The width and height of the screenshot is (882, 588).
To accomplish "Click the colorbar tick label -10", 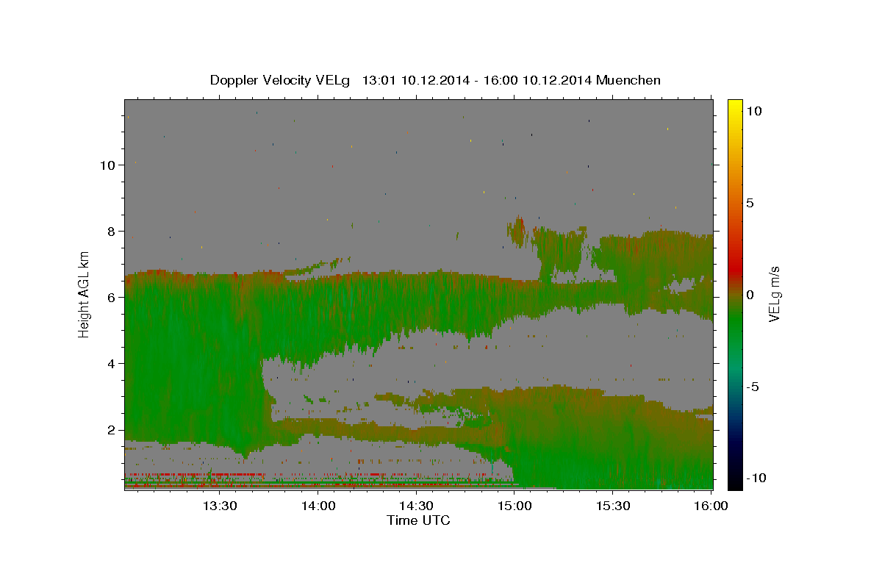I will pos(756,478).
